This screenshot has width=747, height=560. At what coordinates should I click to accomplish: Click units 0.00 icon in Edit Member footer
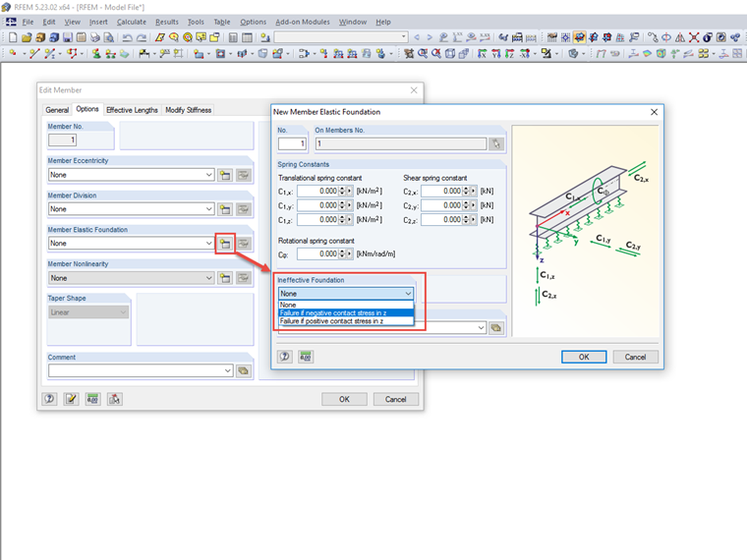pos(93,399)
